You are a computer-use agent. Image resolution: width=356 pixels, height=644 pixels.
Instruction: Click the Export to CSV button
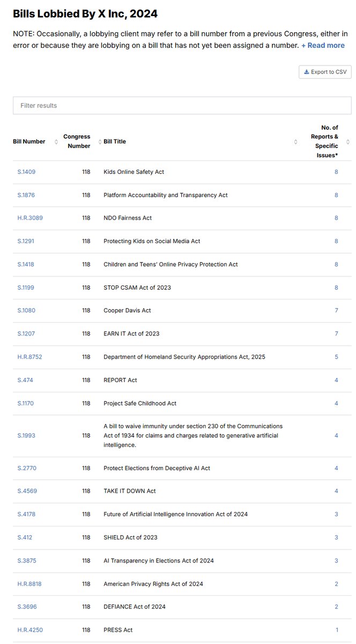[325, 72]
